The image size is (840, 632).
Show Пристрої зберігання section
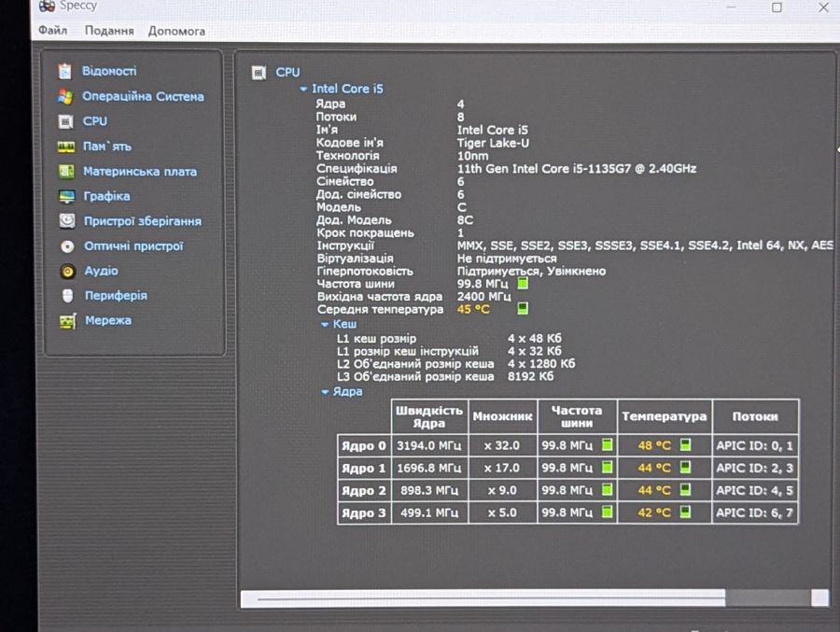[x=143, y=221]
